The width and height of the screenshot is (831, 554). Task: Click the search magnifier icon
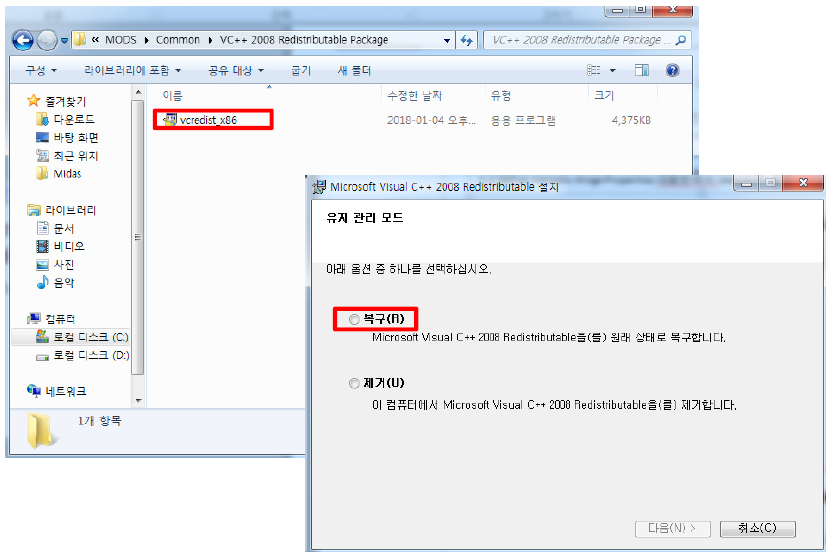pos(681,40)
